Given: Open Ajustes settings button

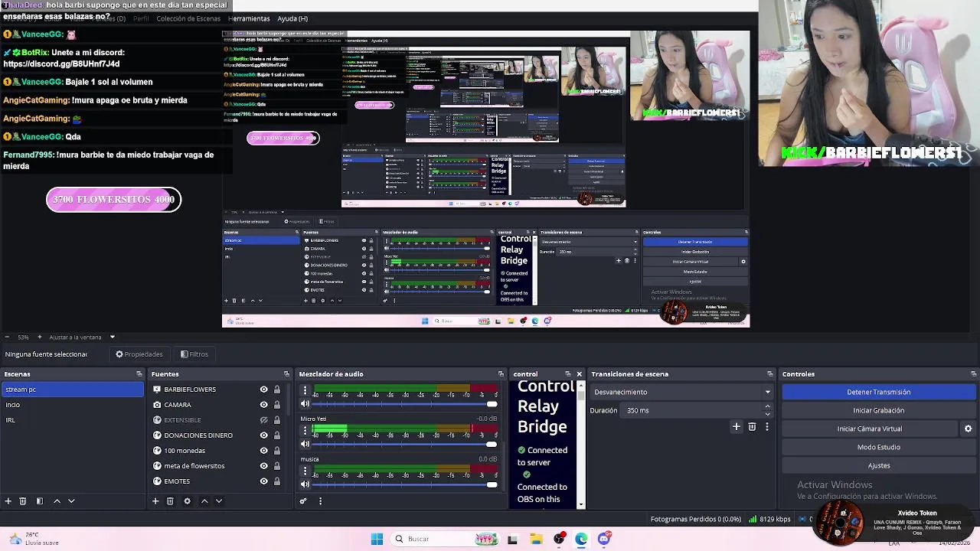Looking at the screenshot, I should [878, 465].
